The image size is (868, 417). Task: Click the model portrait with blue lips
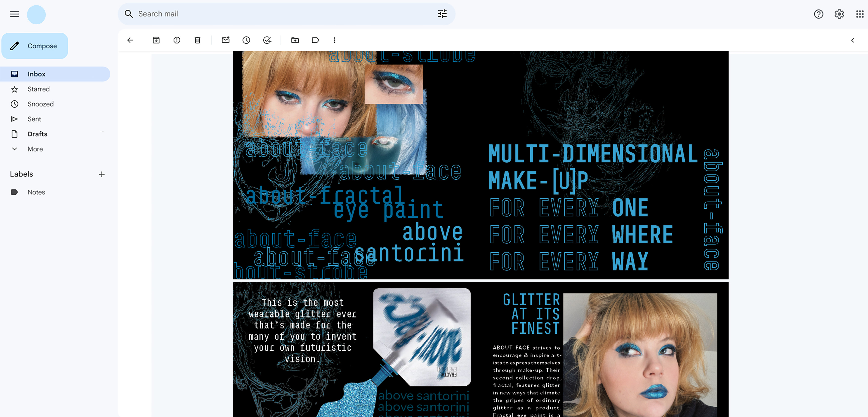[640, 355]
